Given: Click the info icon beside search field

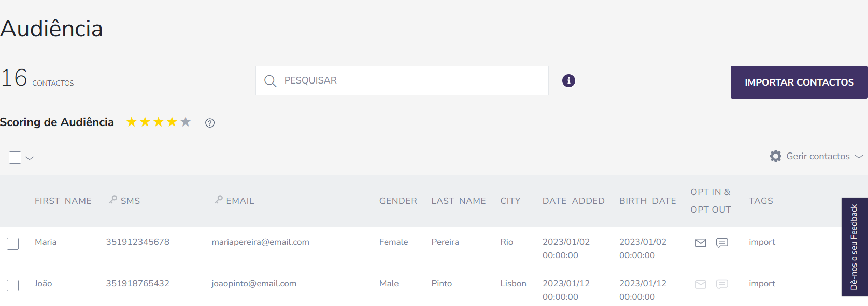Looking at the screenshot, I should pos(568,80).
